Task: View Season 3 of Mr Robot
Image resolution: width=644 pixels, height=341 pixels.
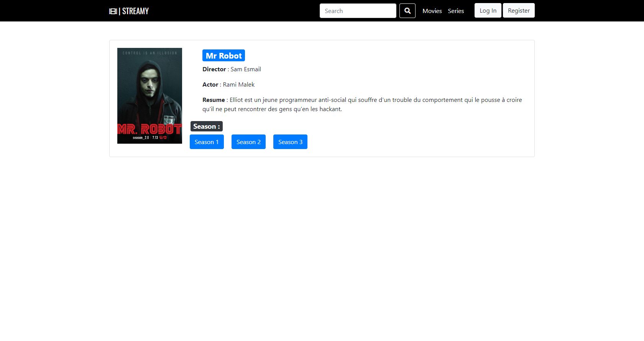Action: point(290,142)
